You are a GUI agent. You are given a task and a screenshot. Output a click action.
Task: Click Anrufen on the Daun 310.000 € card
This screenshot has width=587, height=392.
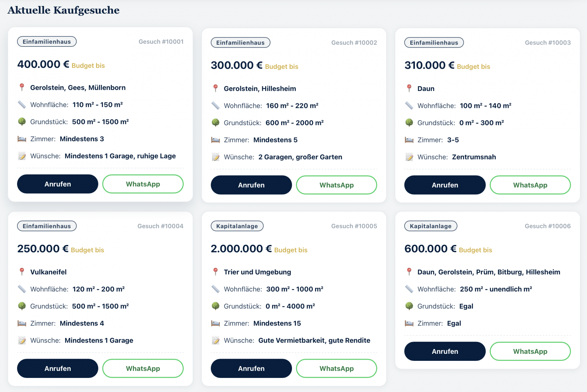(x=445, y=185)
